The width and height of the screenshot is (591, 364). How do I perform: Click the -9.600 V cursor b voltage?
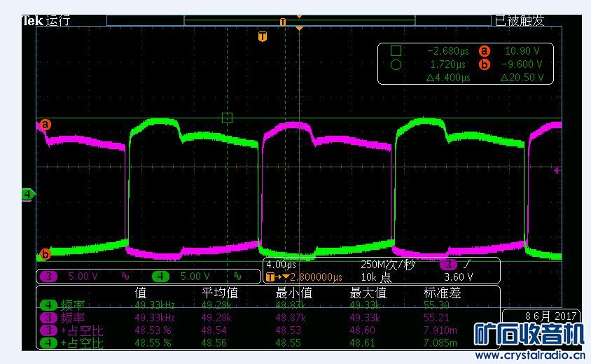522,64
